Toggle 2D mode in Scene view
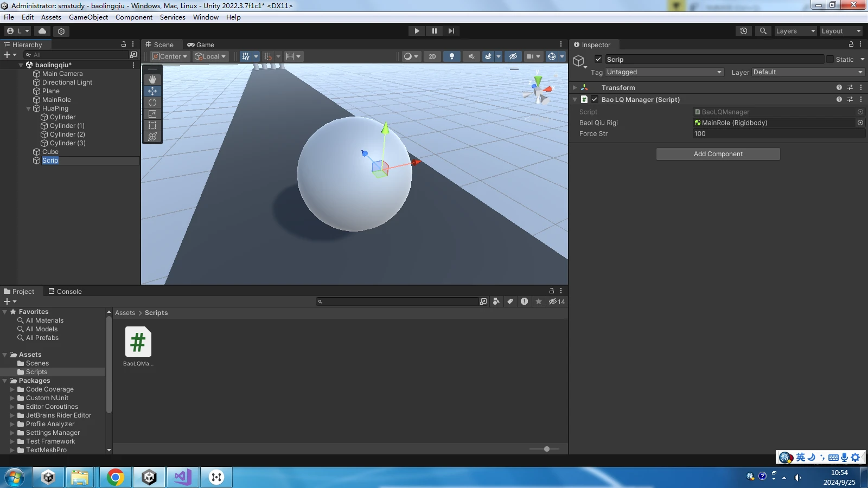Screen dimensions: 868x488 coord(432,56)
